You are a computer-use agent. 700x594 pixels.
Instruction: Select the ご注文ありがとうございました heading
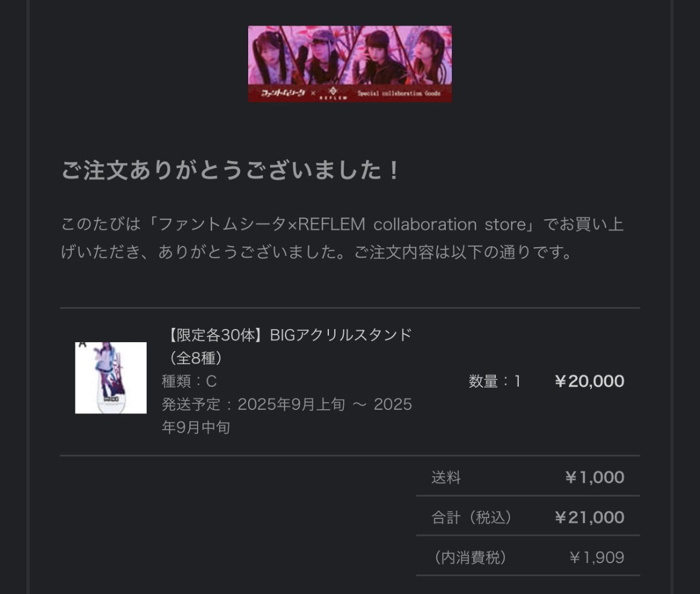tap(230, 170)
